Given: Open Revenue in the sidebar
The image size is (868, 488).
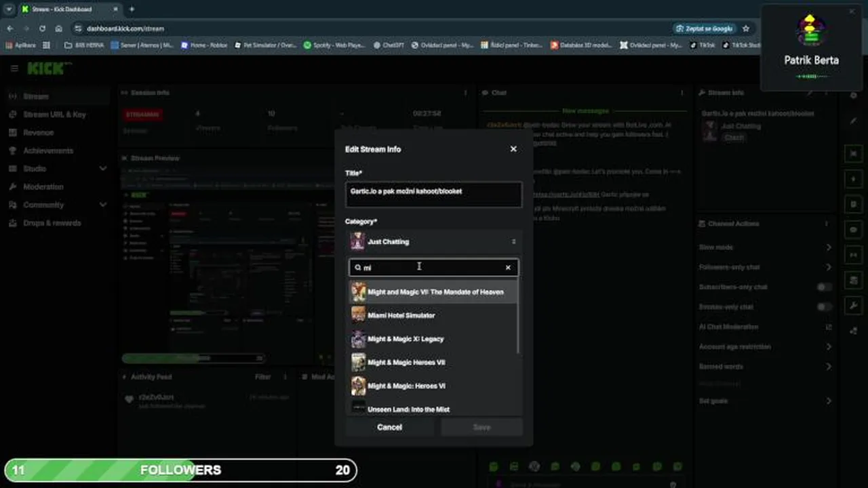Looking at the screenshot, I should [57, 133].
